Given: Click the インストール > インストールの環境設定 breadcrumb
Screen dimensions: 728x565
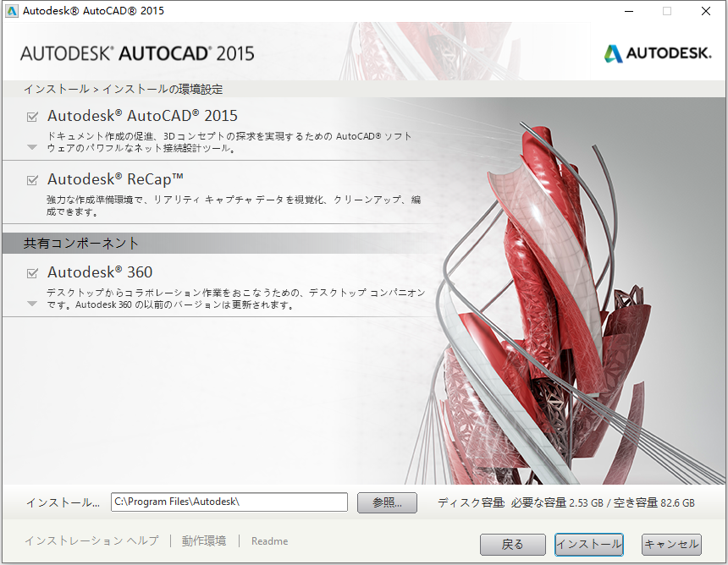Looking at the screenshot, I should click(x=123, y=89).
